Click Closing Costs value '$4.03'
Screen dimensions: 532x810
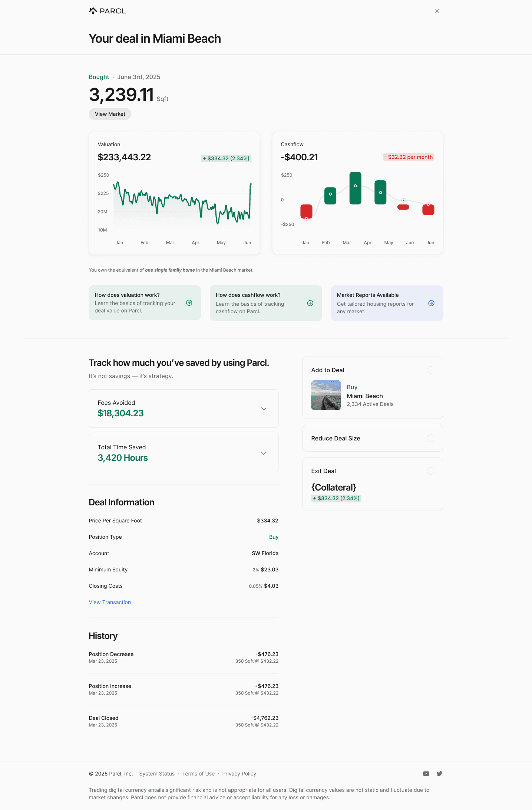271,586
